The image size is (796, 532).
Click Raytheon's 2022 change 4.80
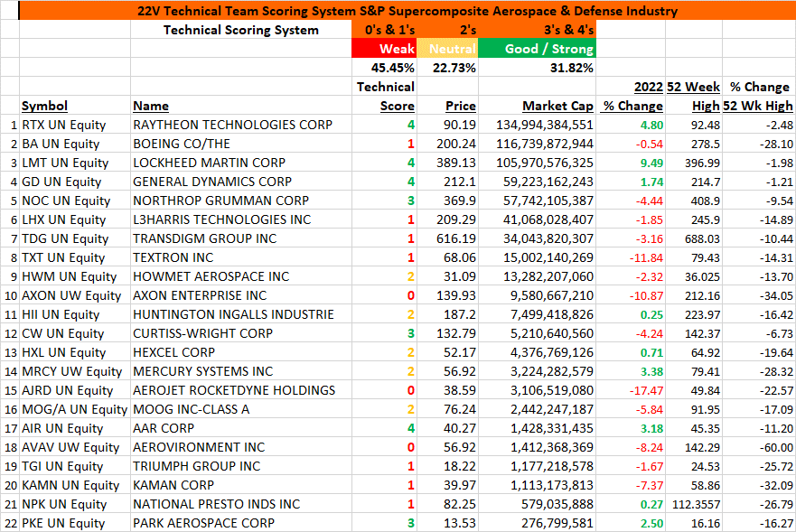pyautogui.click(x=631, y=125)
